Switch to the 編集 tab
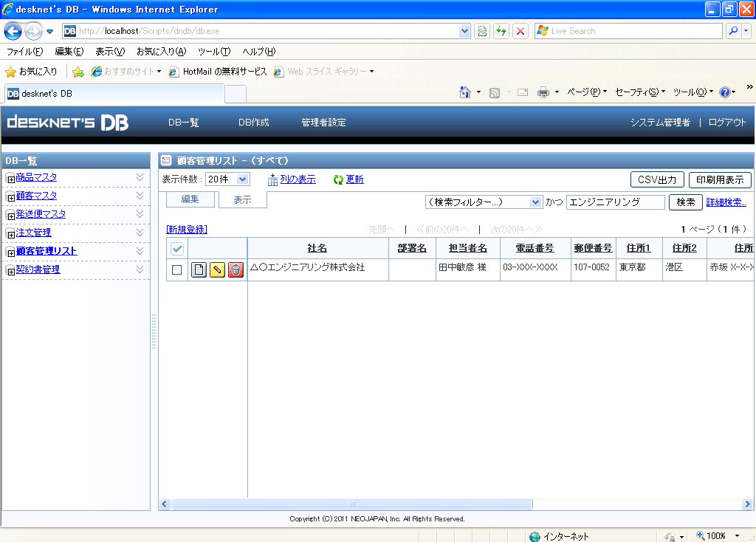Screen dimensions: 756x542 (190, 199)
